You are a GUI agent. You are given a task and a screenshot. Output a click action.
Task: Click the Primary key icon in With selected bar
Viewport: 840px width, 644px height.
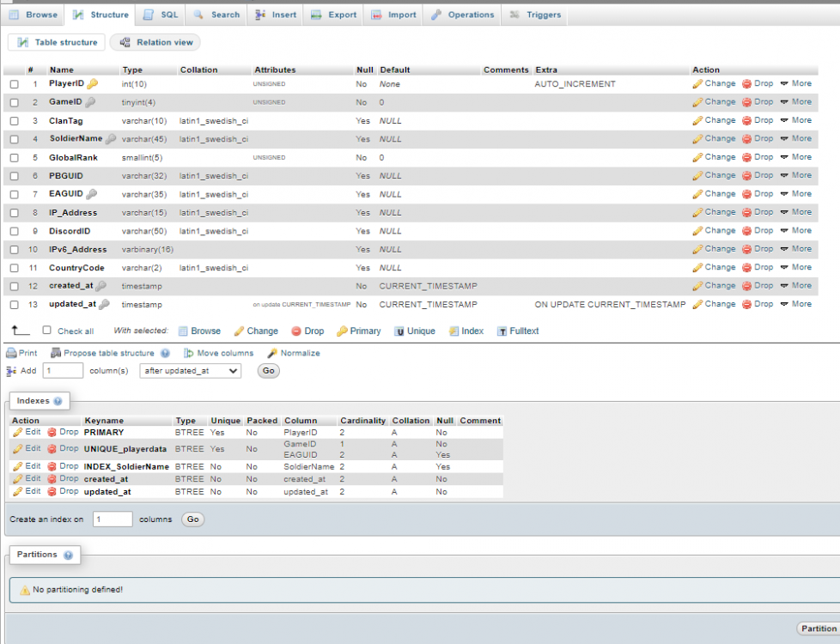point(342,331)
